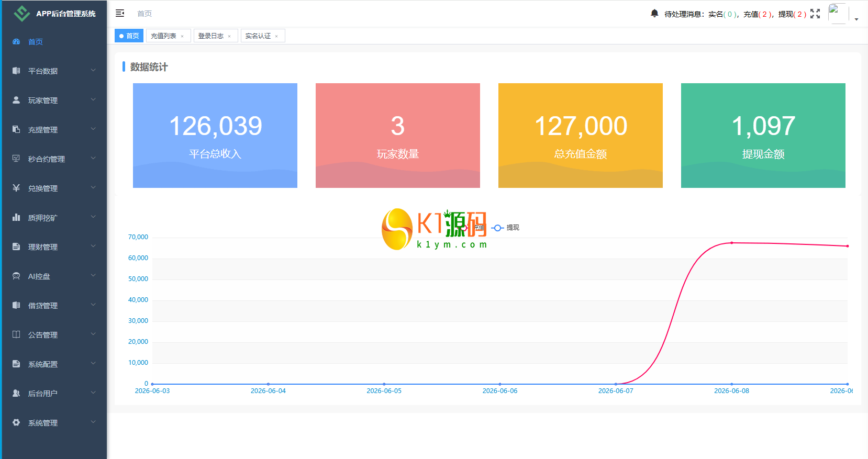868x459 pixels.
Task: Click the 后台用户 people icon
Action: pyautogui.click(x=16, y=393)
